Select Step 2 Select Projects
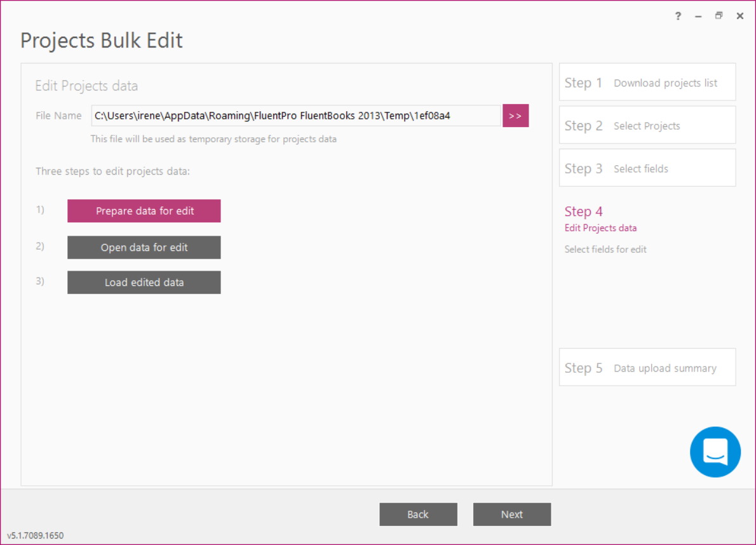This screenshot has width=756, height=545. tap(647, 125)
